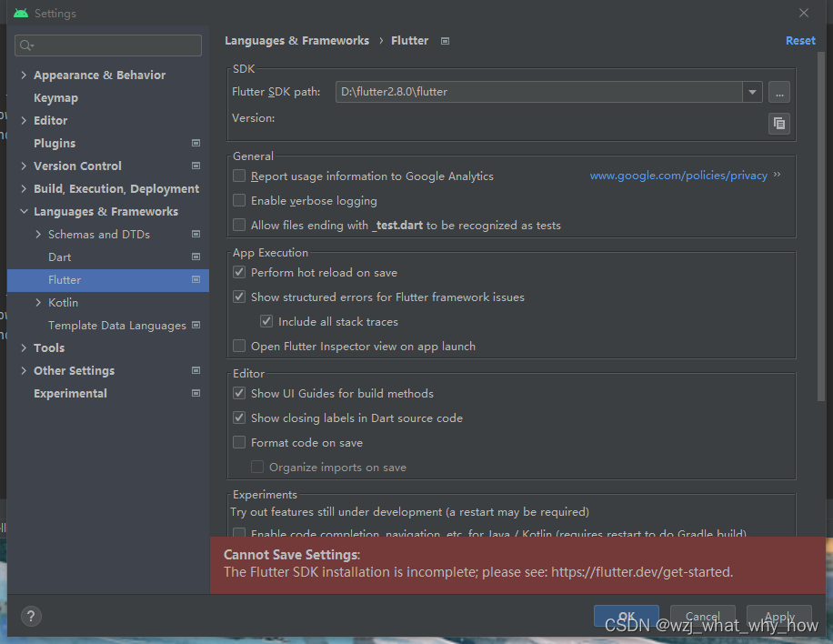The image size is (833, 644).
Task: Click the project-level icon beside Template Data Languages
Action: pos(196,325)
